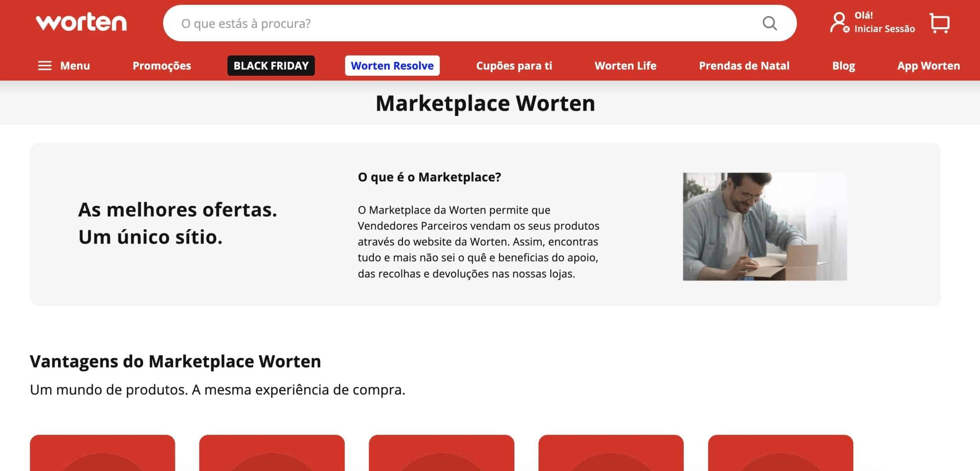The image size is (980, 471).
Task: Click the second red advantage card
Action: tap(272, 453)
